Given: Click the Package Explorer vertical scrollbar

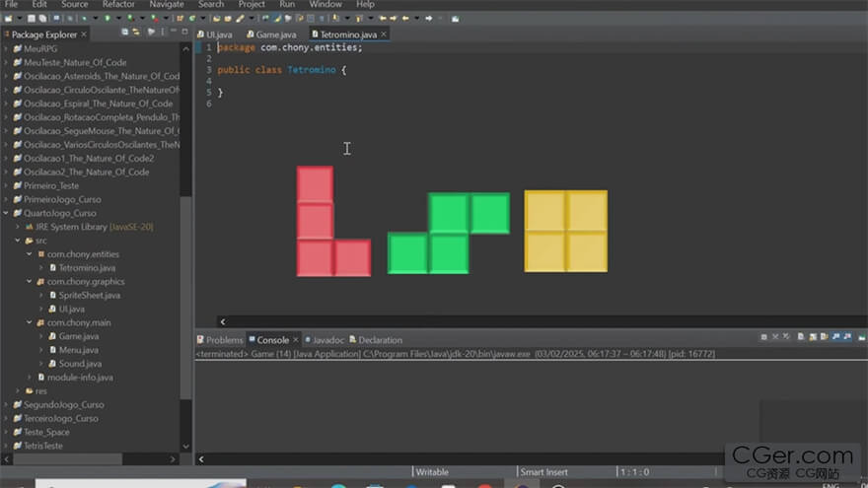Looking at the screenshot, I should [x=185, y=296].
